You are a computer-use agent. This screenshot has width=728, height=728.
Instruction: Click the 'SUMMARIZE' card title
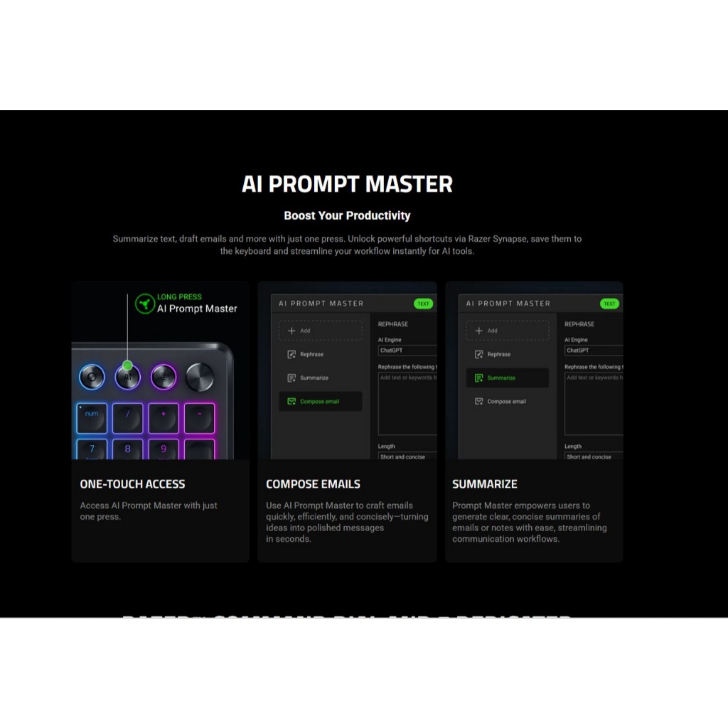484,483
